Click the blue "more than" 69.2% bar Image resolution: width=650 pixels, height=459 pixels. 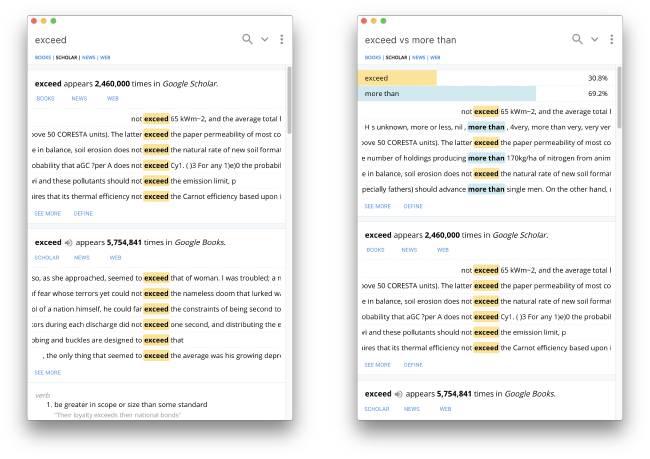446,93
